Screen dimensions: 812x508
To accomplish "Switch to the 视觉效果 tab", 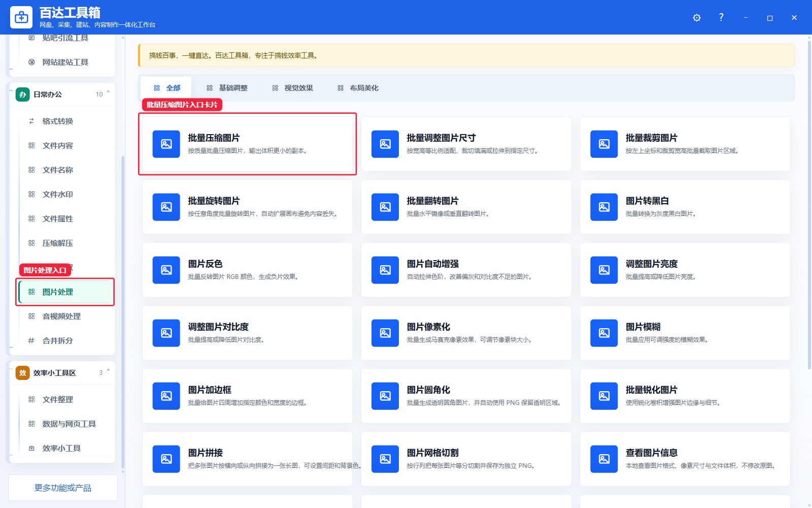I will [292, 88].
